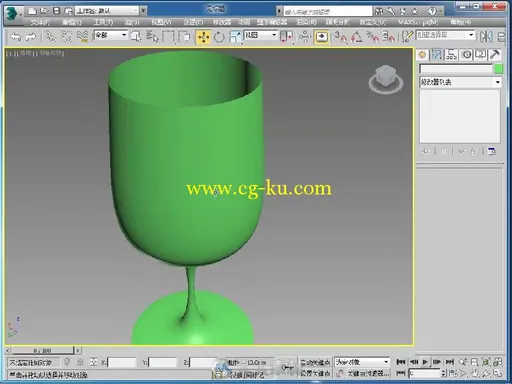Click Play Animation button

(x=425, y=362)
